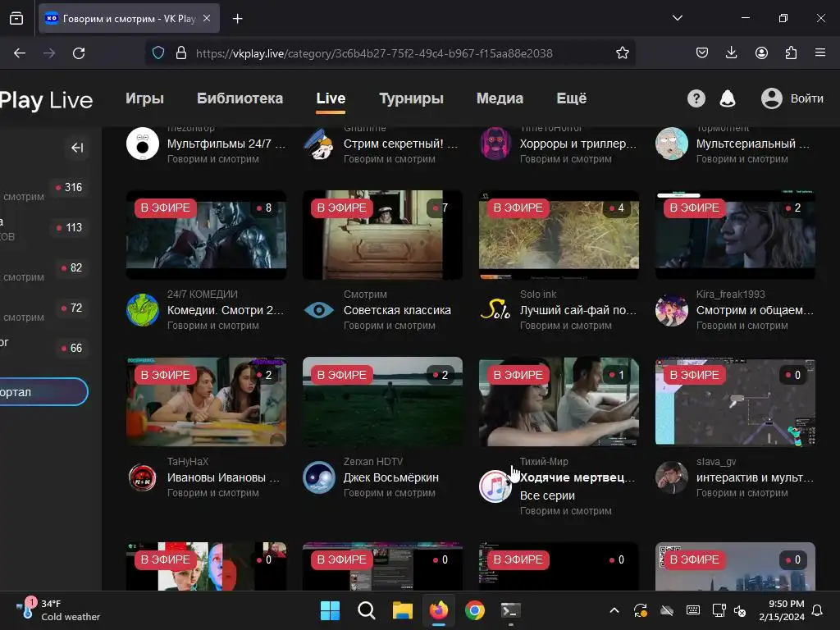Close the Говорим и смотрим tab
The height and width of the screenshot is (630, 840).
pos(207,18)
